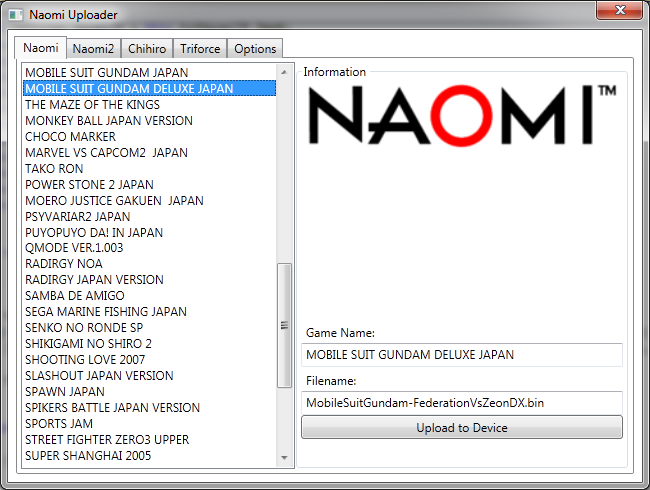Select SHOOTING LOVE 2007
The height and width of the screenshot is (490, 650).
click(x=149, y=359)
